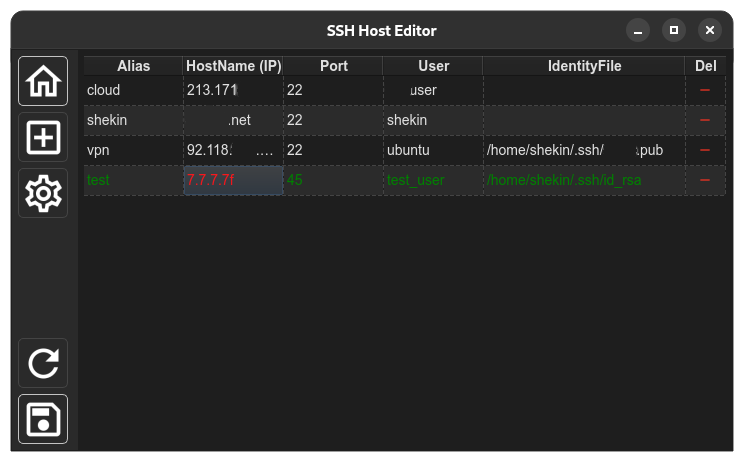744x462 pixels.
Task: Sort by the Alias column header
Action: tap(133, 66)
